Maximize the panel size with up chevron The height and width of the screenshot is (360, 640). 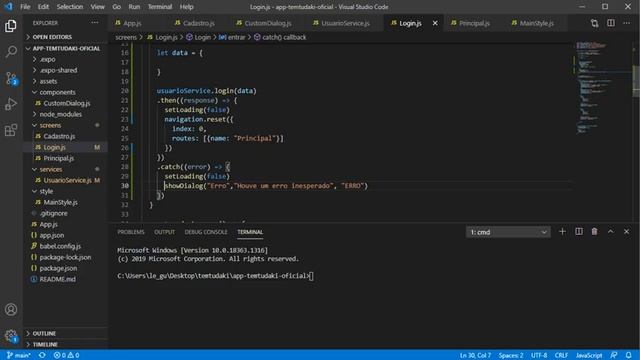(611, 231)
